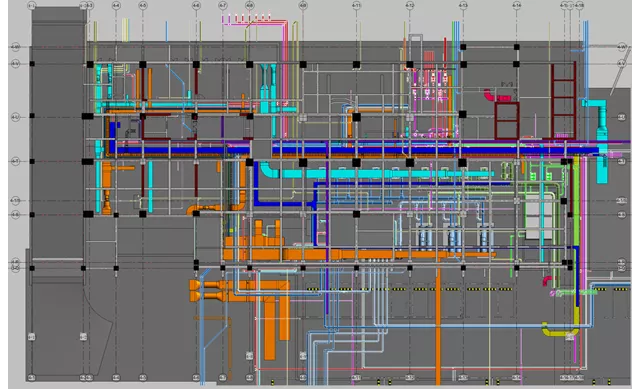Select the rightmost pump unit of three

pyautogui.click(x=485, y=237)
